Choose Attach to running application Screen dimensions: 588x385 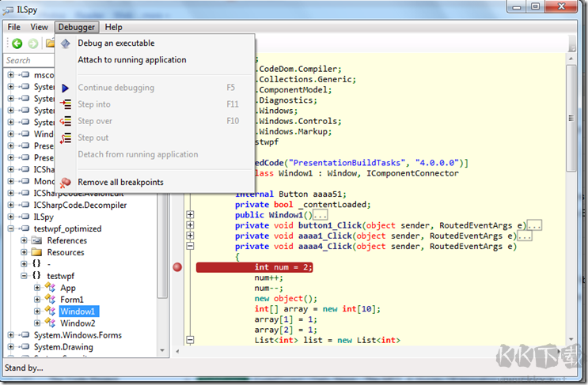131,60
